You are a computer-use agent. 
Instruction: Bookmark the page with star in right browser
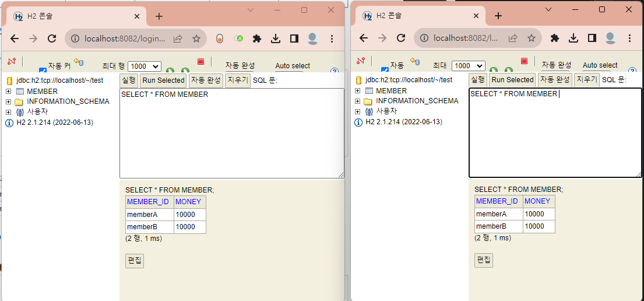pos(532,38)
